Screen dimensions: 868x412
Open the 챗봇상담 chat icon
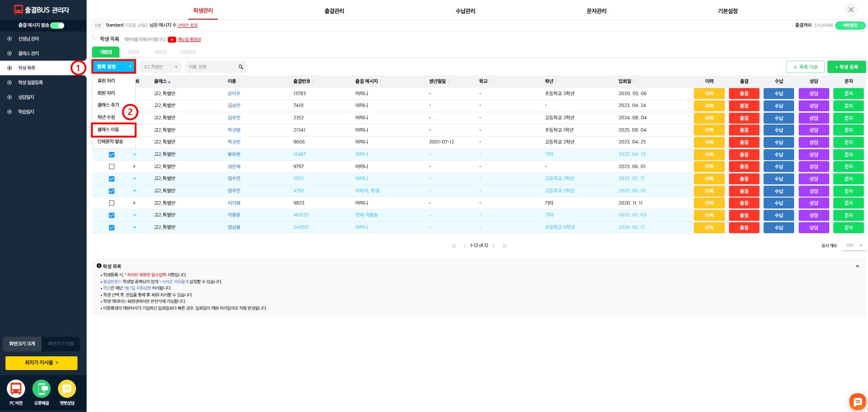(67, 389)
